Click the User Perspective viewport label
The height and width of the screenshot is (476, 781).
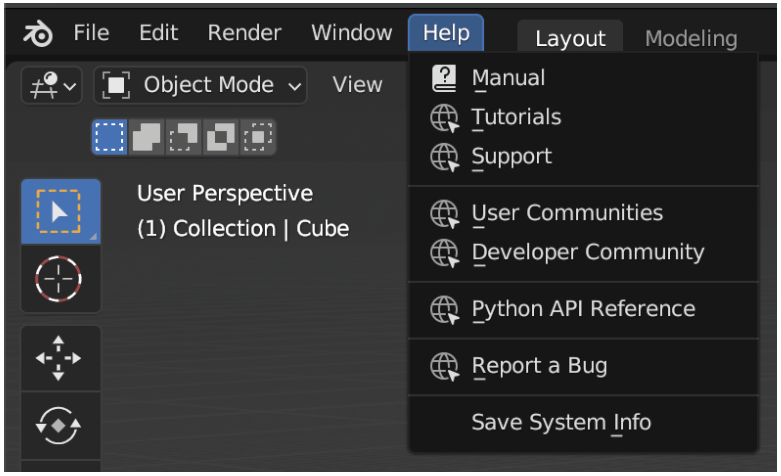pyautogui.click(x=225, y=193)
